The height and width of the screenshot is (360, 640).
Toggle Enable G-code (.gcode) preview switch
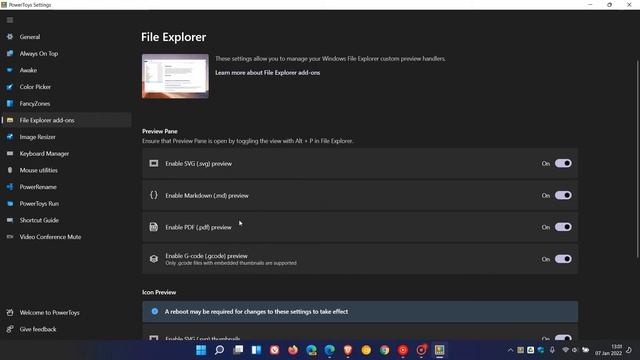(563, 259)
